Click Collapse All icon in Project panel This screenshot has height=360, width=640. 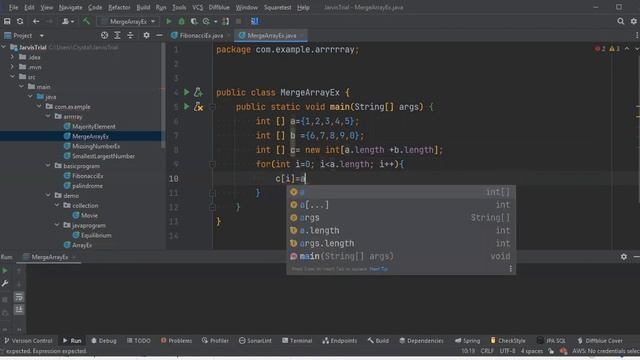pyautogui.click(x=130, y=36)
